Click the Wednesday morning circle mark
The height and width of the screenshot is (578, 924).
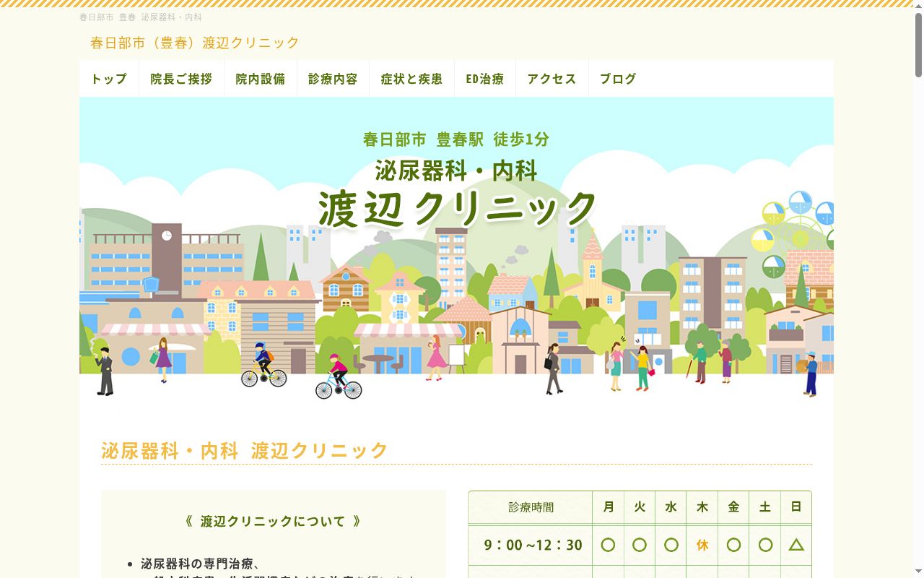671,545
